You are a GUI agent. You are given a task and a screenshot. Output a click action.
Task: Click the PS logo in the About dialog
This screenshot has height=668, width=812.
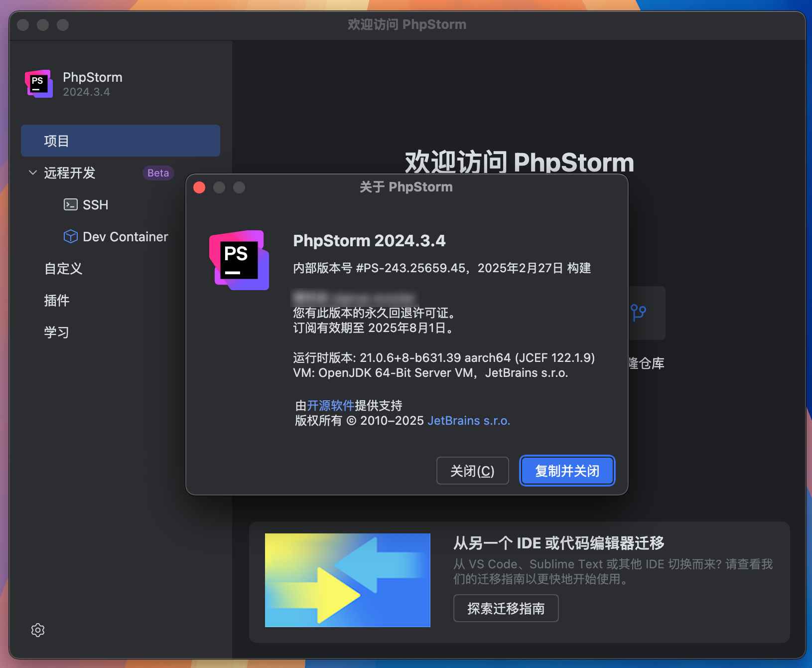[239, 260]
